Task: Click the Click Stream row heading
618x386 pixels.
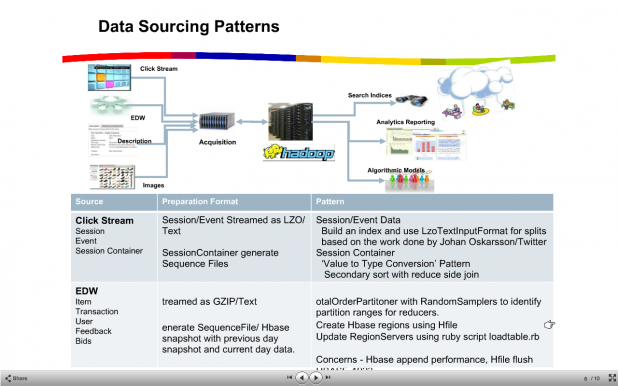Action: pos(104,220)
